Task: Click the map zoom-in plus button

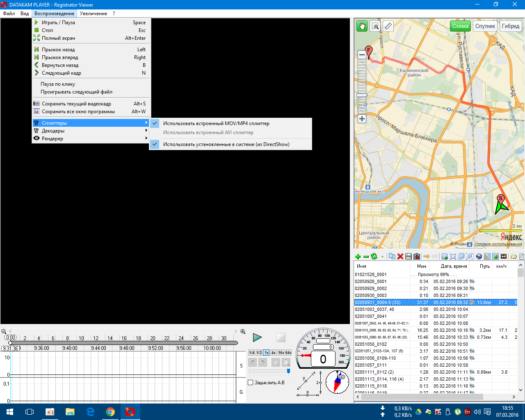Action: pos(362,119)
